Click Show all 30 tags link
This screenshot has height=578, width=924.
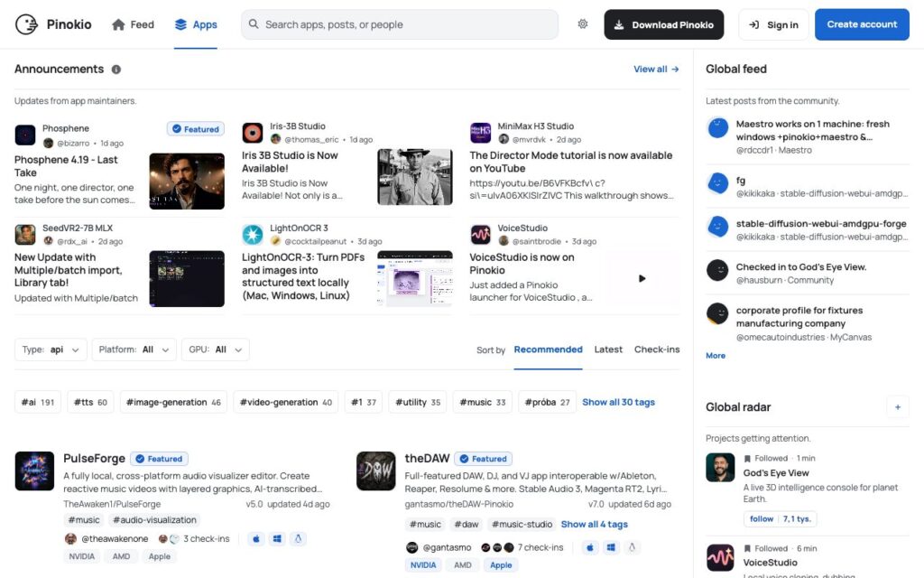(618, 402)
